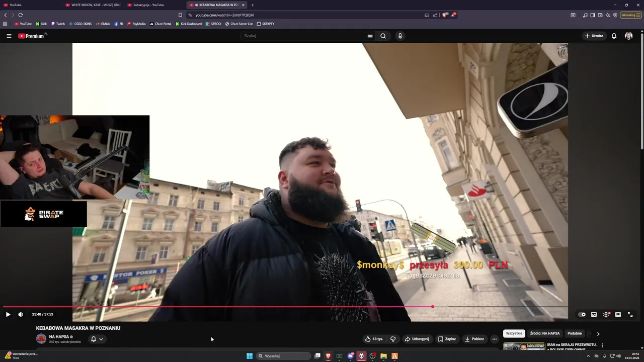
Task: Open video player settings gear
Action: point(606,314)
